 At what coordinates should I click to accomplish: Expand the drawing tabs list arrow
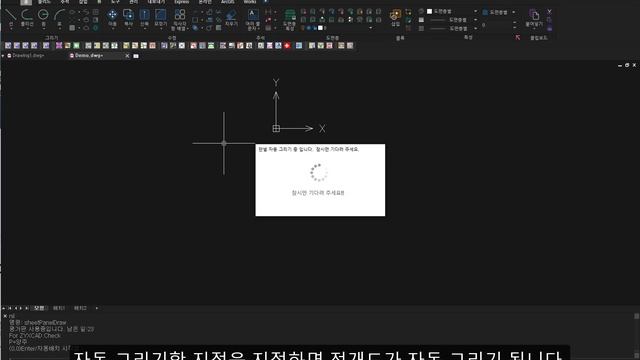point(3,56)
